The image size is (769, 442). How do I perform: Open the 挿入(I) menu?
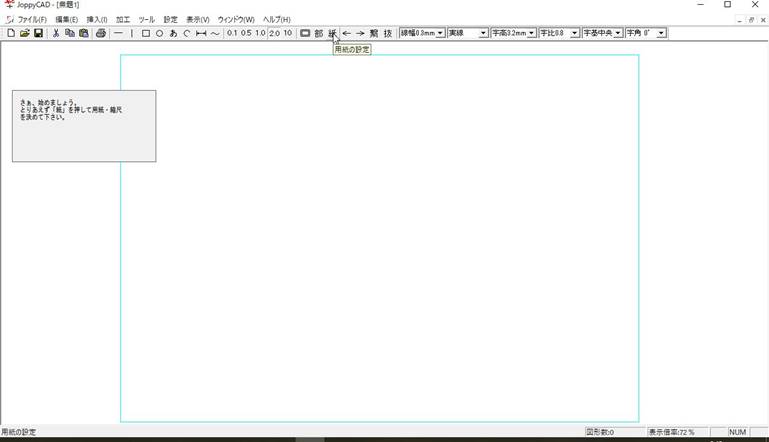coord(97,20)
